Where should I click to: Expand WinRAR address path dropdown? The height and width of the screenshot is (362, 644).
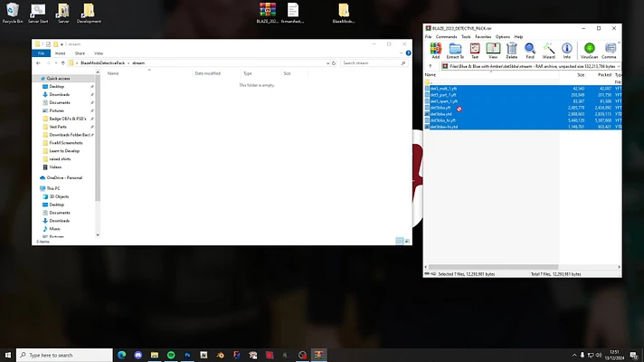coord(619,66)
